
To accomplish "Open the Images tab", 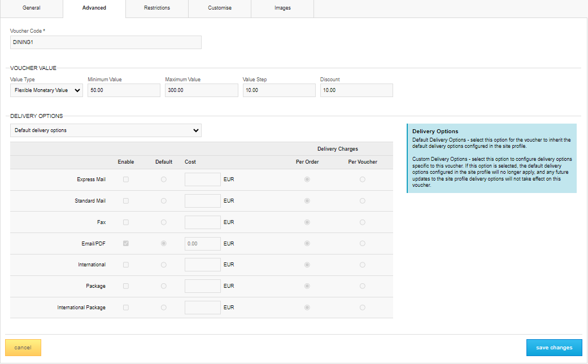I will (282, 8).
